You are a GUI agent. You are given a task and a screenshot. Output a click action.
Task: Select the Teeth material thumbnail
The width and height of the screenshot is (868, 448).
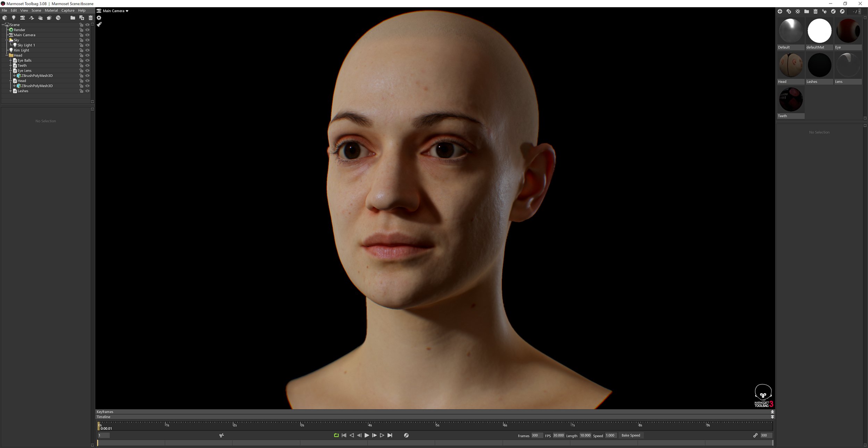click(791, 99)
